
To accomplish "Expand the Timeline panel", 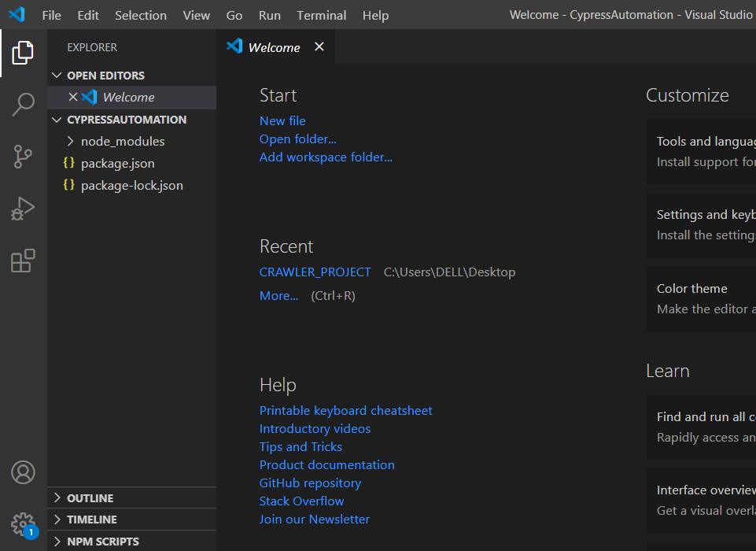I will point(57,520).
